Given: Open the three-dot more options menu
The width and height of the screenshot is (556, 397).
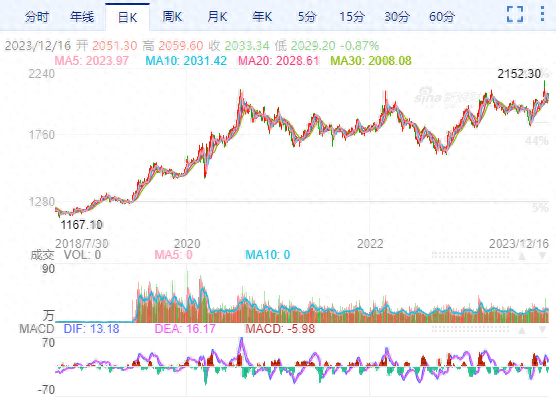Looking at the screenshot, I should (x=542, y=14).
